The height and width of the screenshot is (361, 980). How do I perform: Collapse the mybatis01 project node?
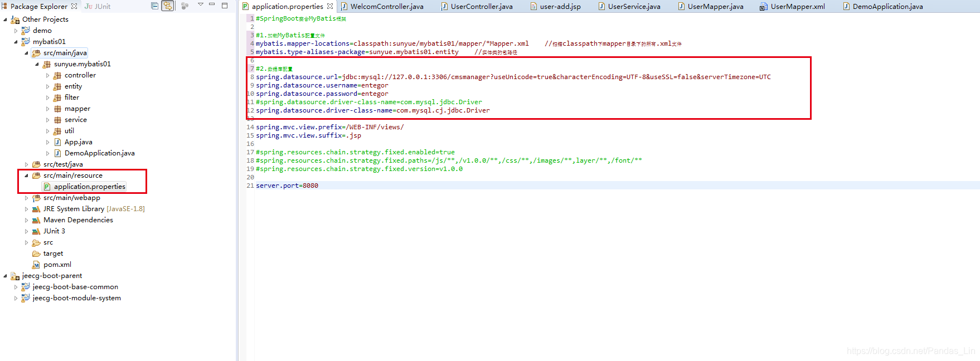pyautogui.click(x=16, y=42)
